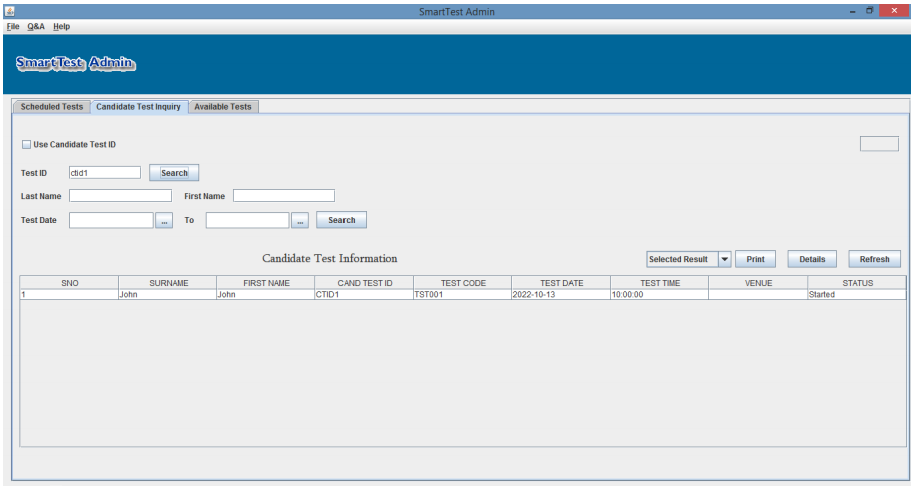The width and height of the screenshot is (915, 486).
Task: Click the Print button
Action: point(756,259)
